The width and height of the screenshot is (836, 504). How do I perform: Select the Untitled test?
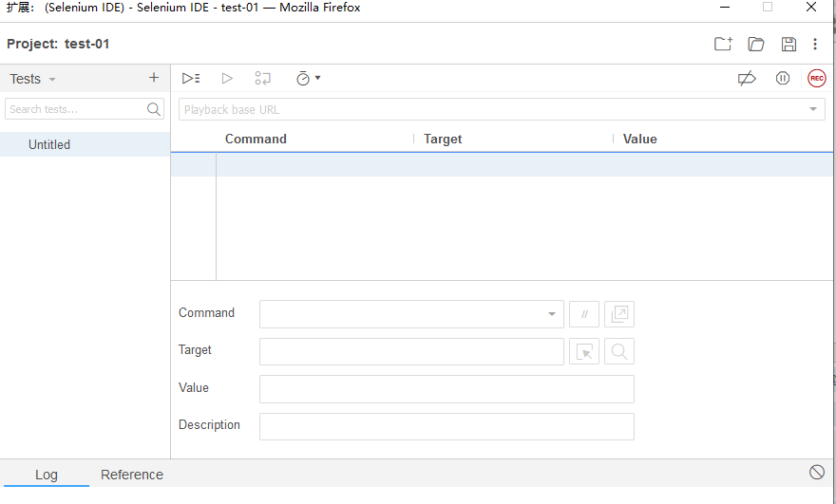coord(49,145)
